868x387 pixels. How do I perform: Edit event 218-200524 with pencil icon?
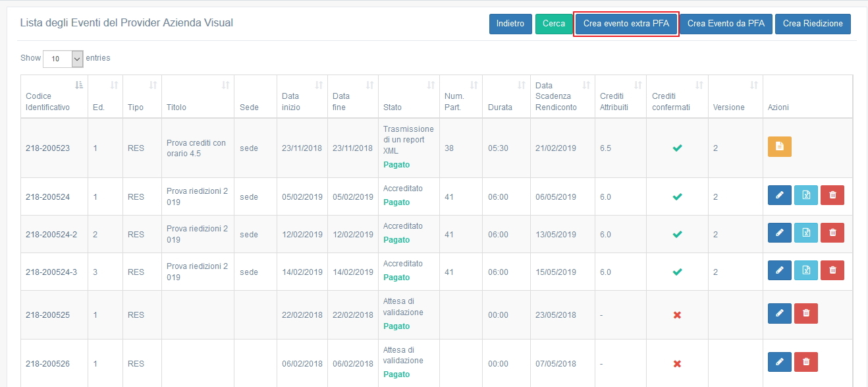780,195
